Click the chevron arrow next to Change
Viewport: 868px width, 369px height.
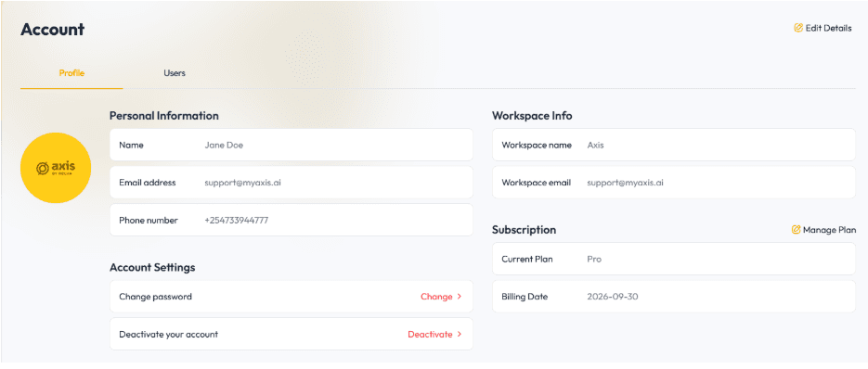click(459, 297)
